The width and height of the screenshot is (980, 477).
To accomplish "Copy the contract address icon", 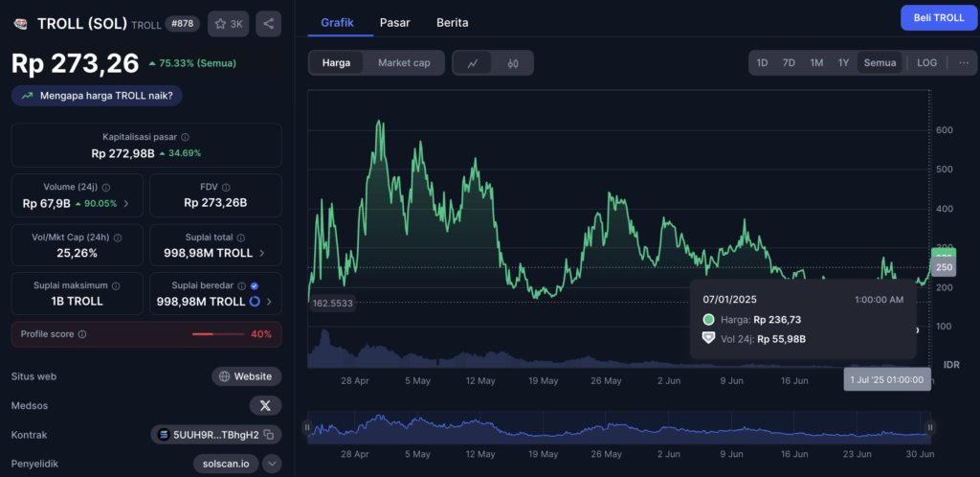I will (269, 434).
